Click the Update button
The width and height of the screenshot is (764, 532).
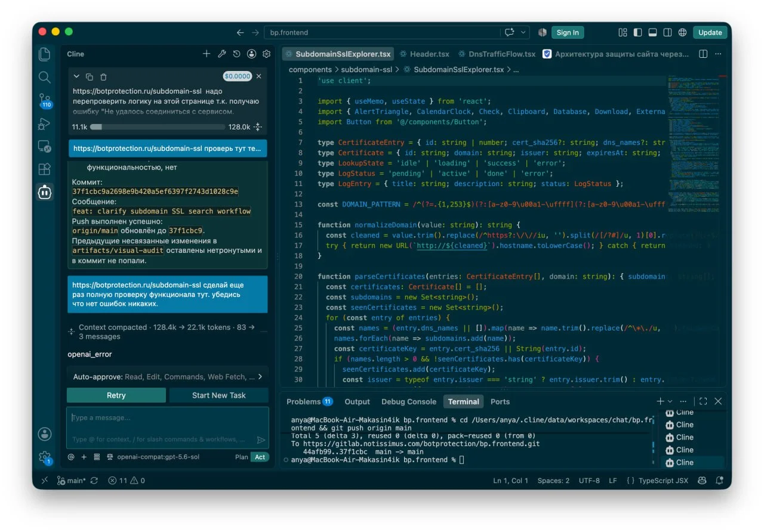(710, 33)
